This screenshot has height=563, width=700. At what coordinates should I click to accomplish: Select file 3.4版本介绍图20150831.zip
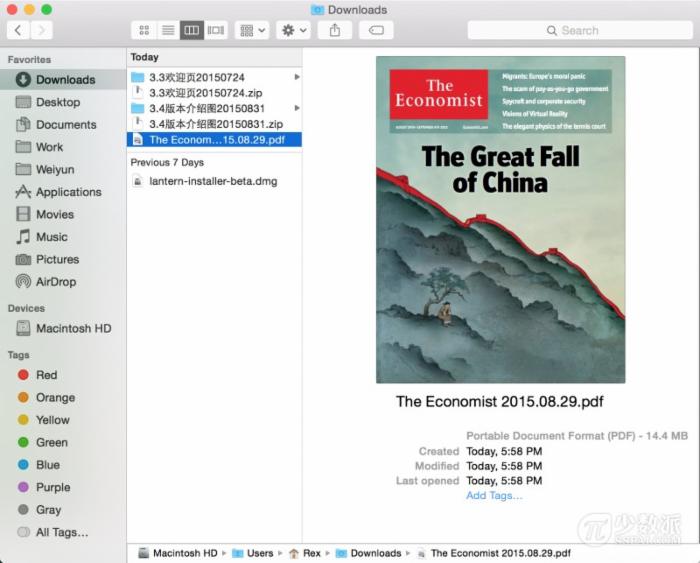214,124
